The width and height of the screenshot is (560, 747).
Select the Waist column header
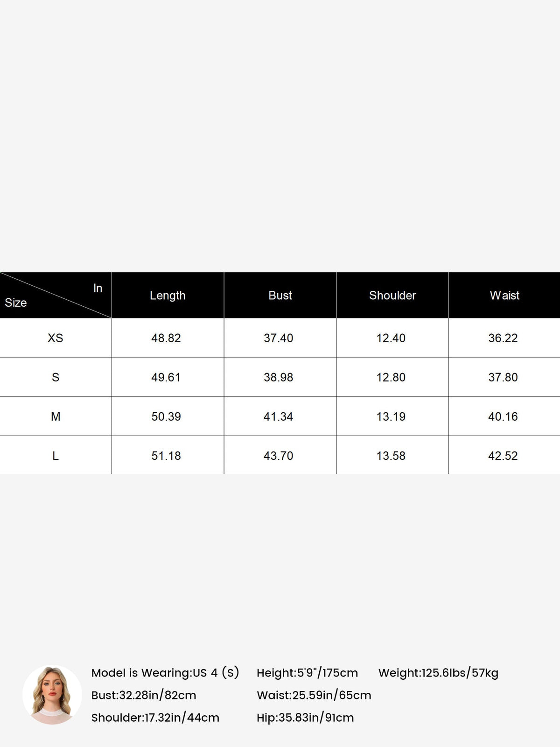504,296
